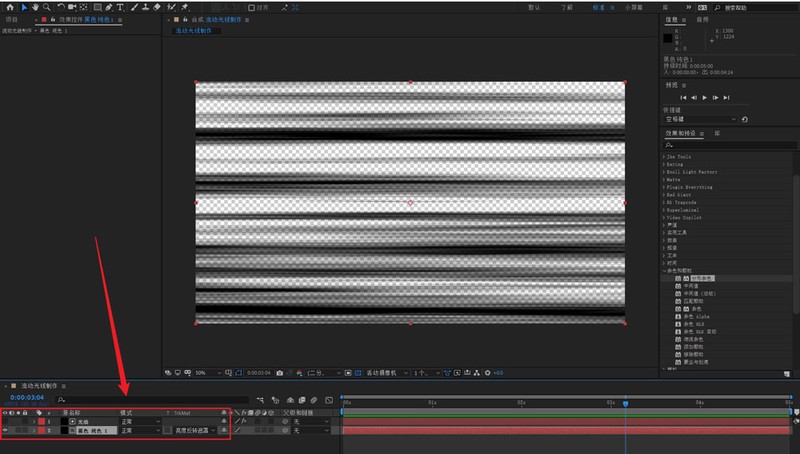
Task: Jump to last frame in preview panel
Action: click(727, 97)
